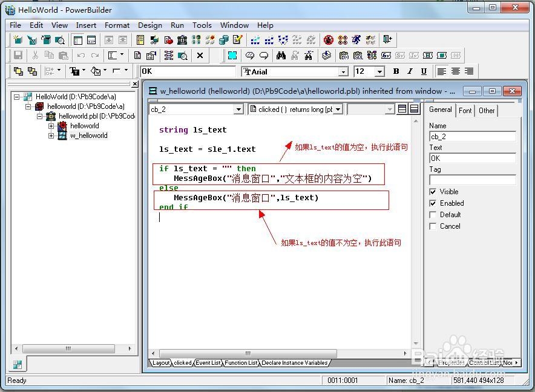Click the Cut scissors icon
Viewport: 535px width, 392px height.
tap(35, 55)
